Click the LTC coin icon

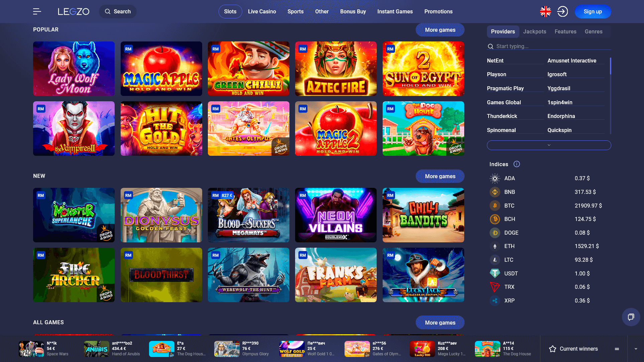pos(495,260)
